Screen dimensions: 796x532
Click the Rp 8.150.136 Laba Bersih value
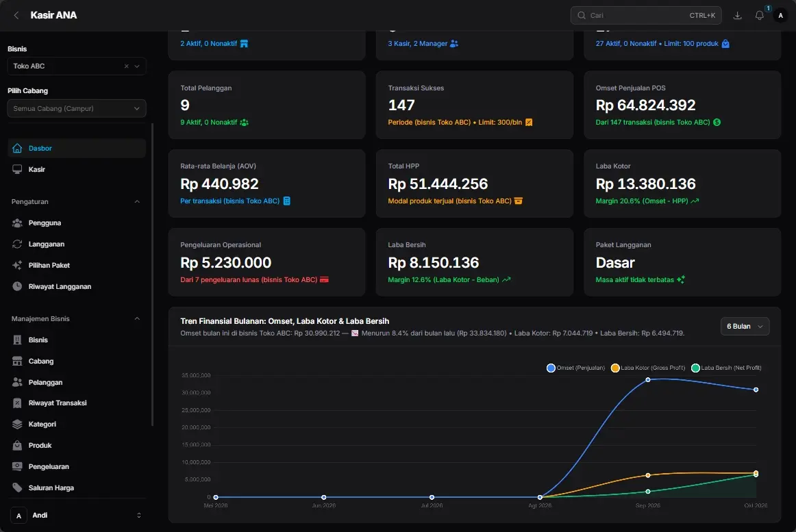pyautogui.click(x=433, y=262)
